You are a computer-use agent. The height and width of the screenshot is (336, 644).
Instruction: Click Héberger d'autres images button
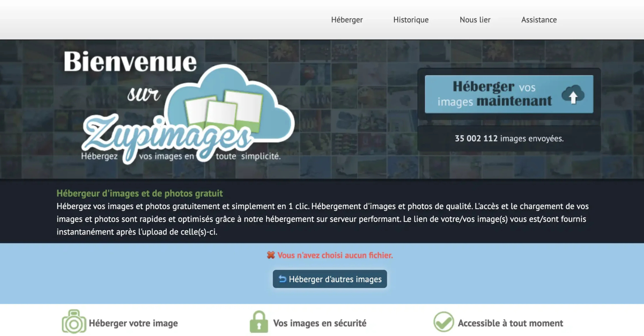click(x=330, y=279)
